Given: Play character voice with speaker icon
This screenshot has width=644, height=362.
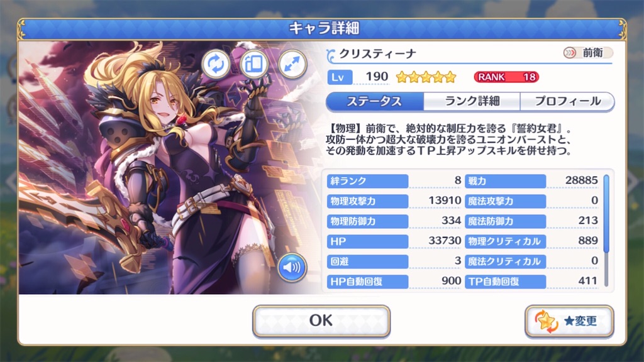Looking at the screenshot, I should click(292, 268).
